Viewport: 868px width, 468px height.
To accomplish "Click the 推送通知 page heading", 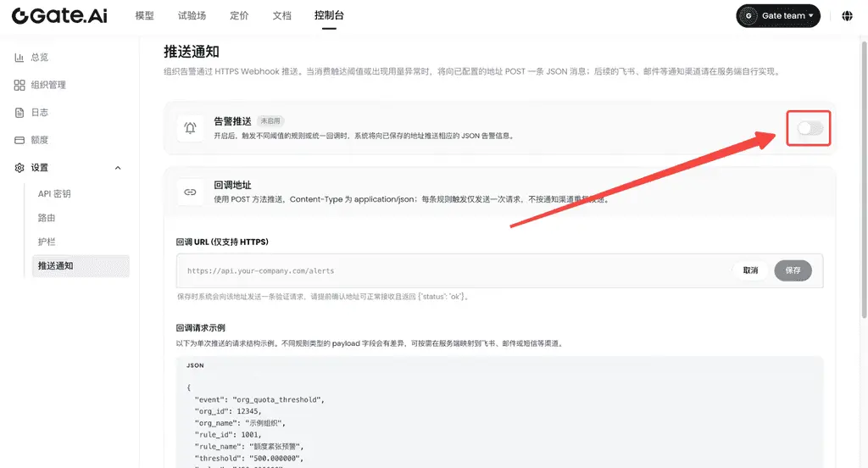I will pyautogui.click(x=192, y=52).
